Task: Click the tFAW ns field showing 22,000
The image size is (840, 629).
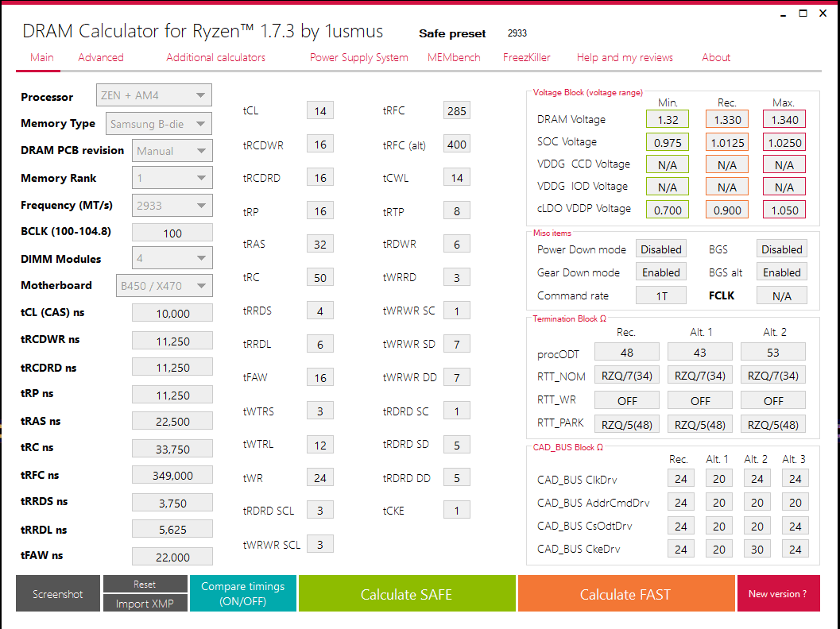Action: [x=172, y=557]
